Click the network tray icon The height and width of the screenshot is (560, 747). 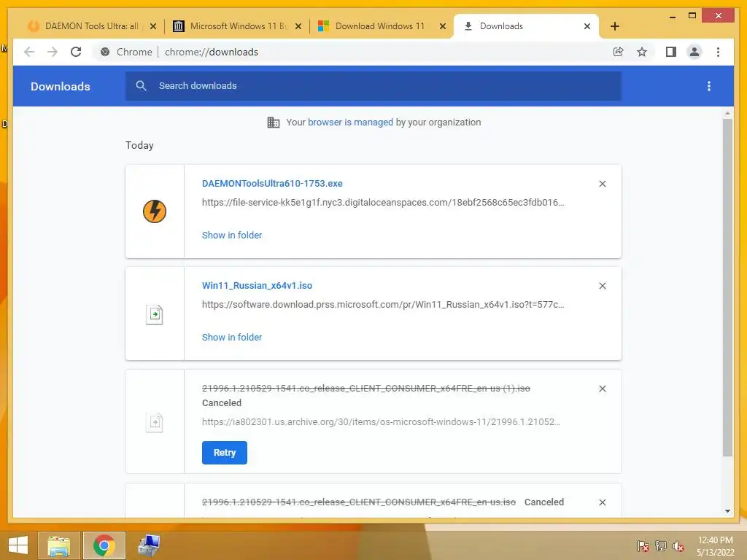coord(661,546)
